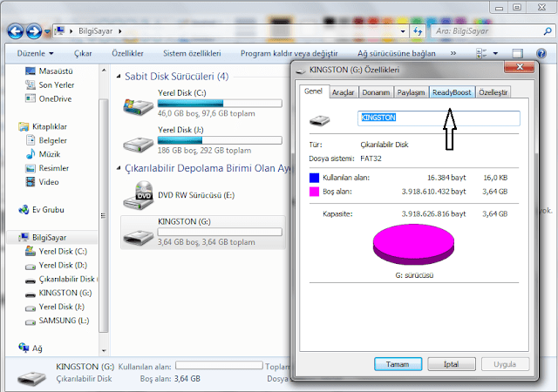Click the Uygula button
Screen dimensions: 558x392
point(505,364)
